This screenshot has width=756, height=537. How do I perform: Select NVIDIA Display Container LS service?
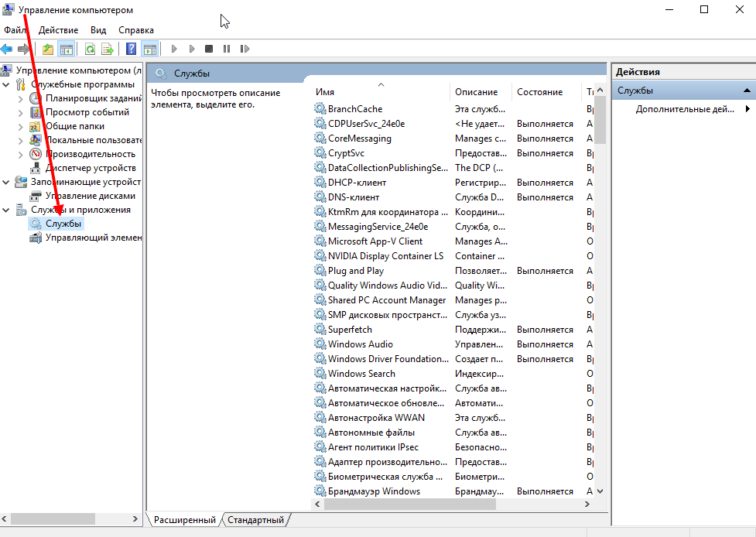[x=385, y=256]
